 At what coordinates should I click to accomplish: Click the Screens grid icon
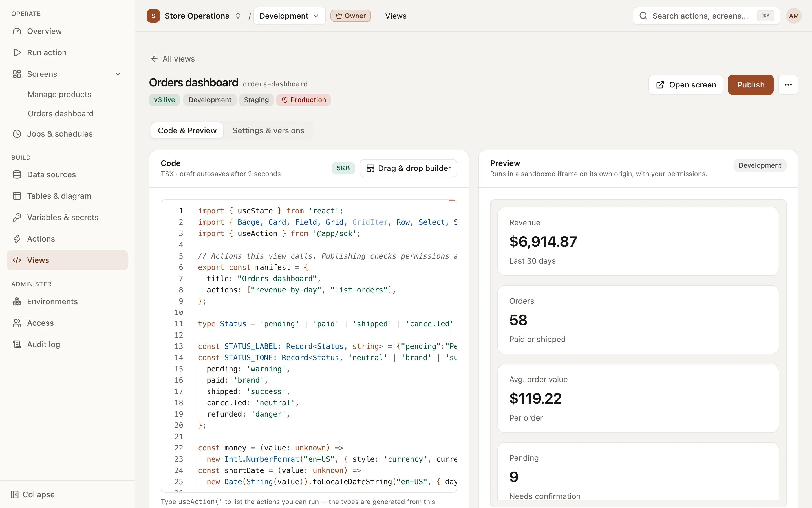(x=17, y=74)
